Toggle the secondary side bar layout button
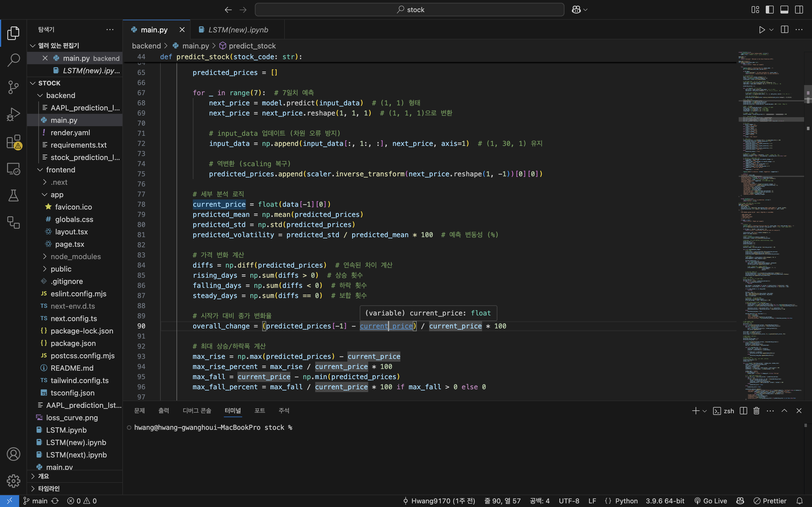 pyautogui.click(x=799, y=10)
